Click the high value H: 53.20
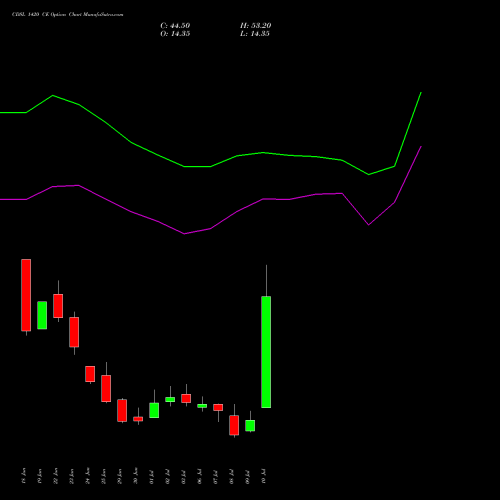500x500 pixels. click(x=256, y=26)
